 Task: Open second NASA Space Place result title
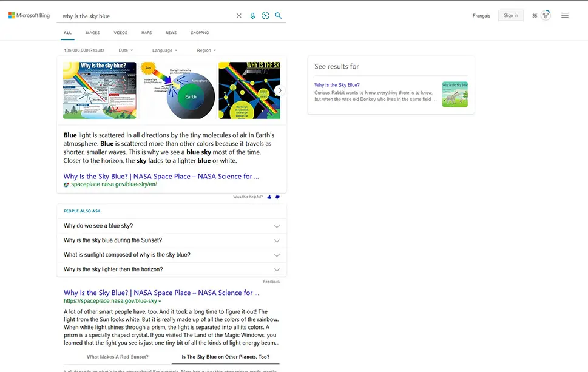[161, 293]
